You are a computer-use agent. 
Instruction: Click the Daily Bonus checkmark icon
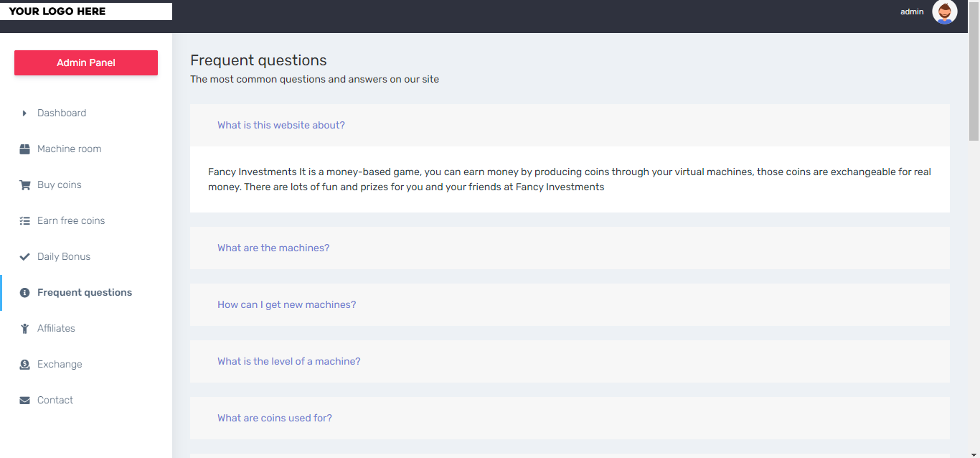coord(24,257)
